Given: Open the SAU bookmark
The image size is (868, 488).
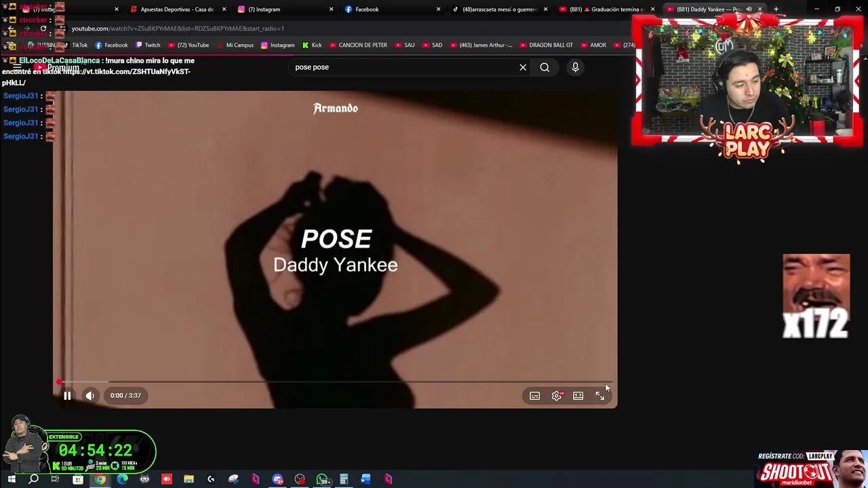Looking at the screenshot, I should (x=404, y=45).
